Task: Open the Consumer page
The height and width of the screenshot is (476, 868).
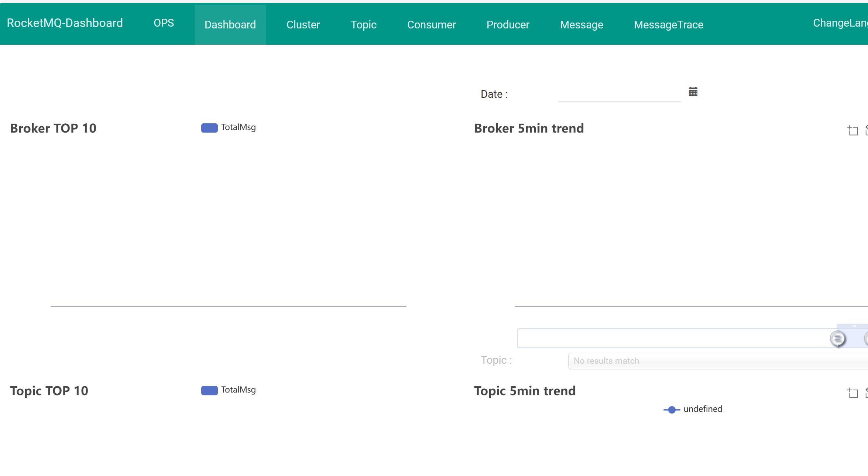Action: 431,25
